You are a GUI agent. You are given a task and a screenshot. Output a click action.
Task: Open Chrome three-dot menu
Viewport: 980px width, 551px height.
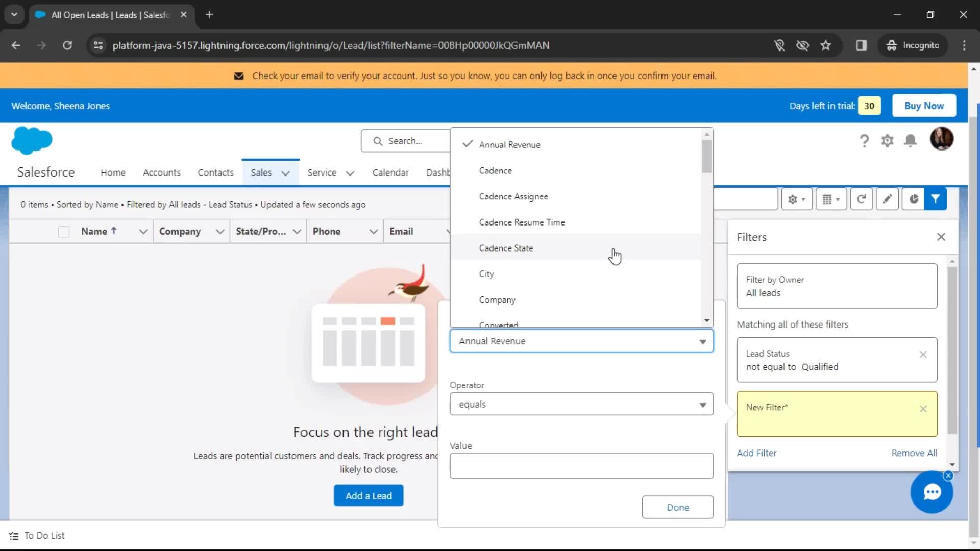click(964, 45)
